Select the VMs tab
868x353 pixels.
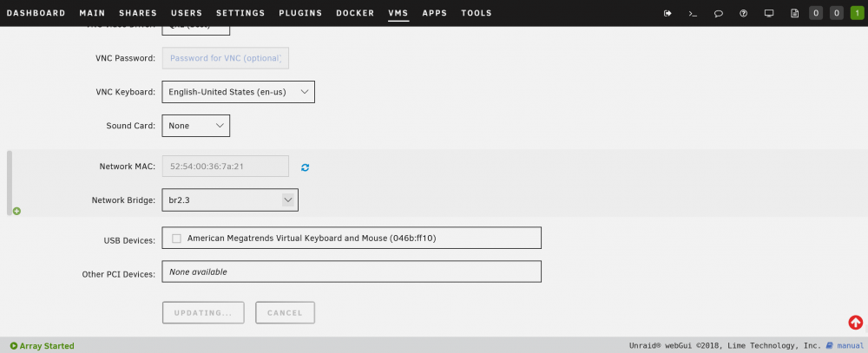[x=398, y=13]
